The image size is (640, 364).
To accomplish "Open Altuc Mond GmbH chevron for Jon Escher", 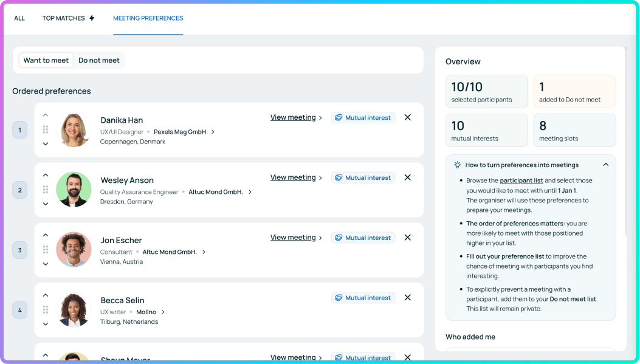I will pos(204,252).
